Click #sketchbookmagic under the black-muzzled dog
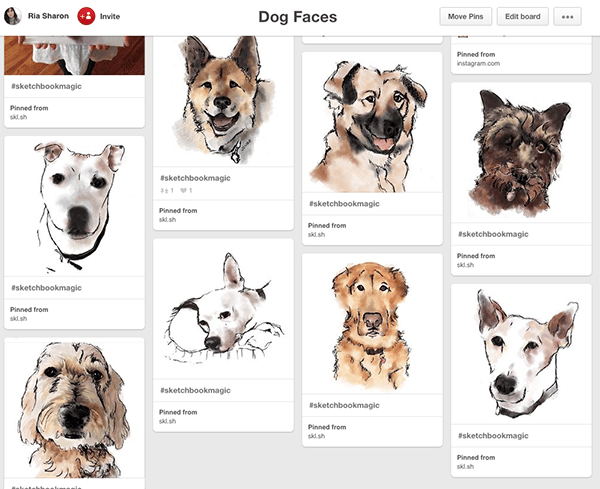600x489 pixels. pos(344,204)
